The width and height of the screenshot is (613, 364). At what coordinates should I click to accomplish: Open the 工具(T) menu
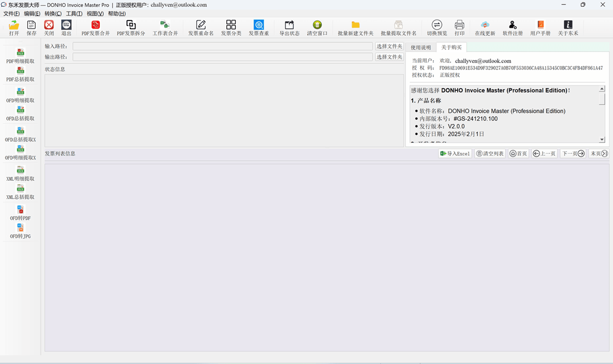tap(74, 14)
